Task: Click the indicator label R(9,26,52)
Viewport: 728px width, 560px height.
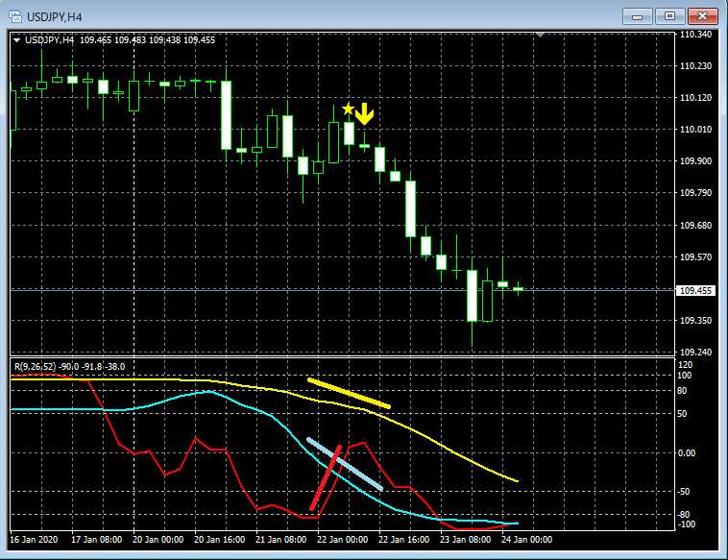Action: (35, 366)
